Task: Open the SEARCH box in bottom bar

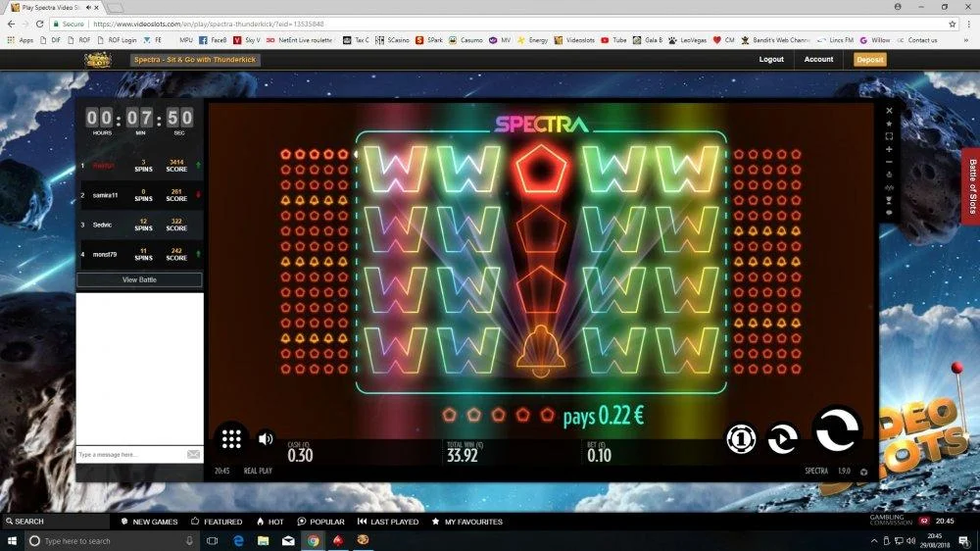Action: pos(56,521)
